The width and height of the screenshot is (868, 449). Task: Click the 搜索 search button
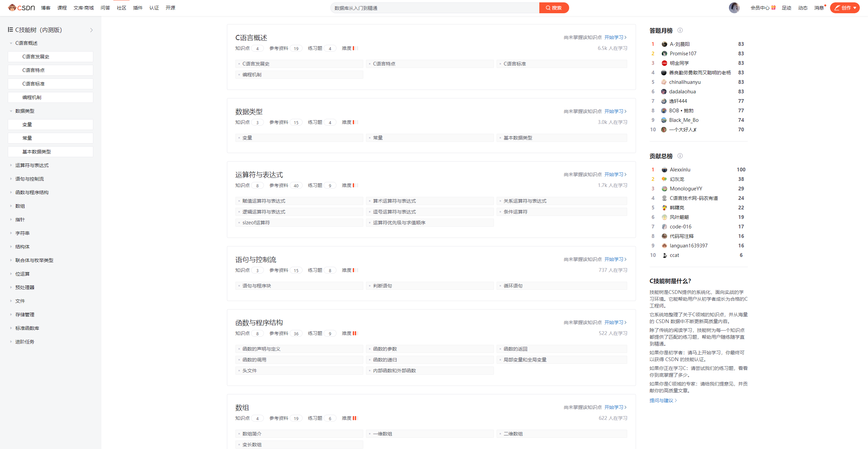(554, 7)
